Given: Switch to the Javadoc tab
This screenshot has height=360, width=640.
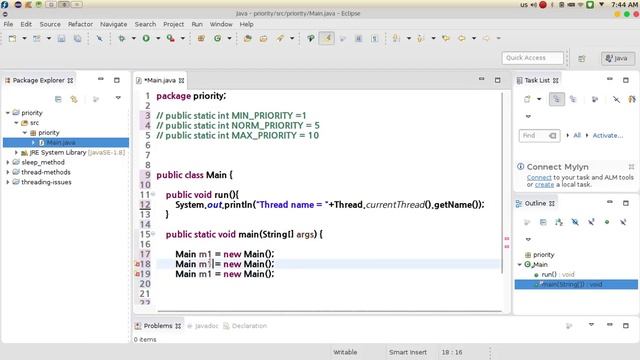Looking at the screenshot, I should [203, 326].
